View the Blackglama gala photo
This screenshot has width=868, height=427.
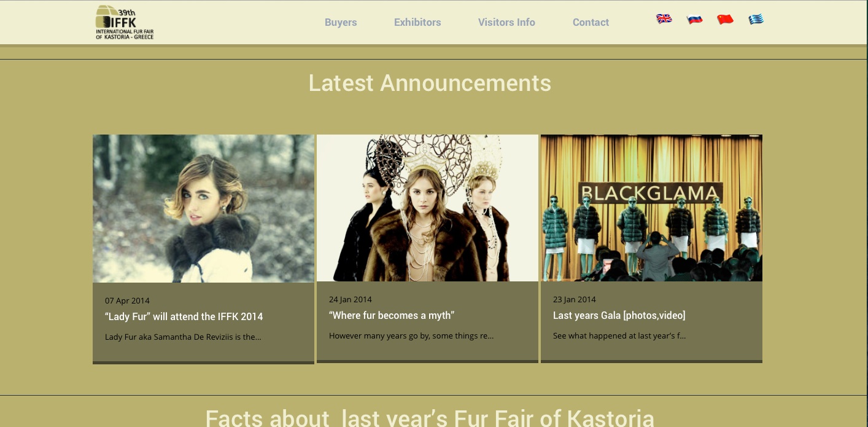[651, 208]
